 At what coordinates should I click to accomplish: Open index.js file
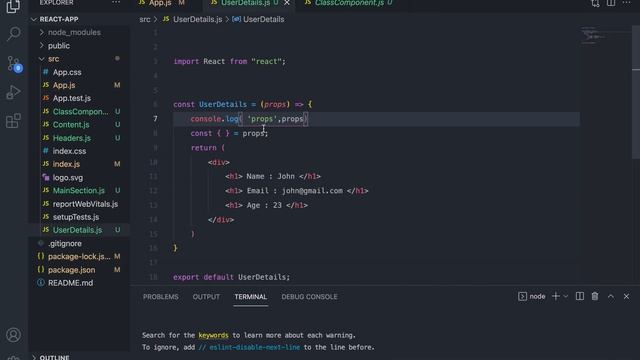click(67, 164)
